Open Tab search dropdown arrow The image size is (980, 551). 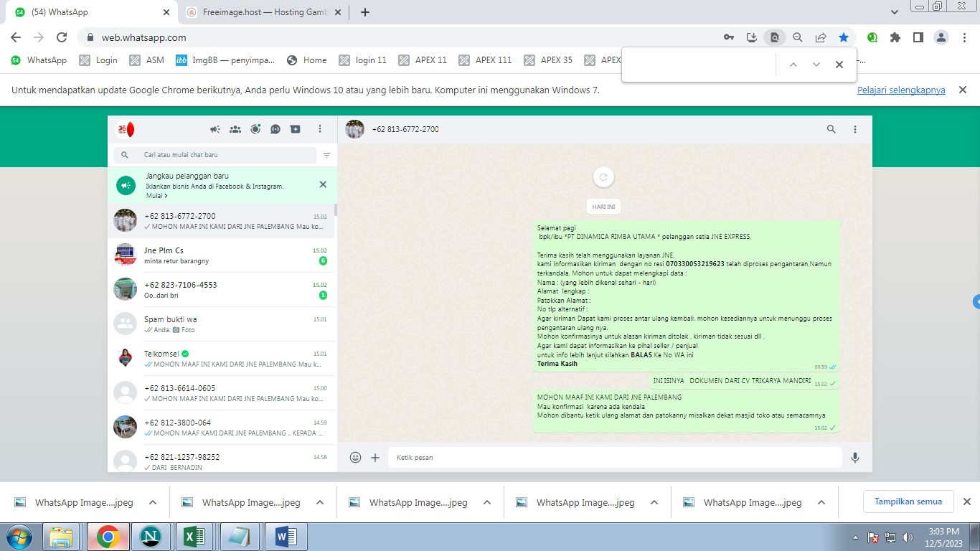(895, 12)
